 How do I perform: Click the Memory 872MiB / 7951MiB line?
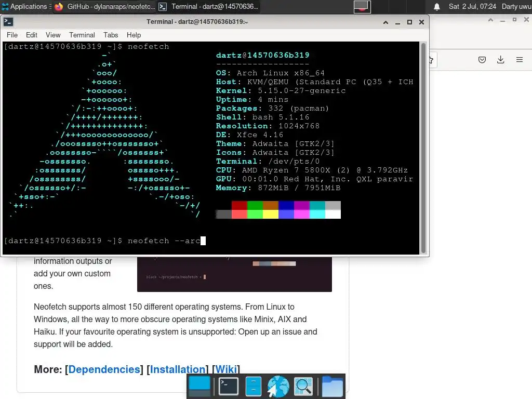278,188
